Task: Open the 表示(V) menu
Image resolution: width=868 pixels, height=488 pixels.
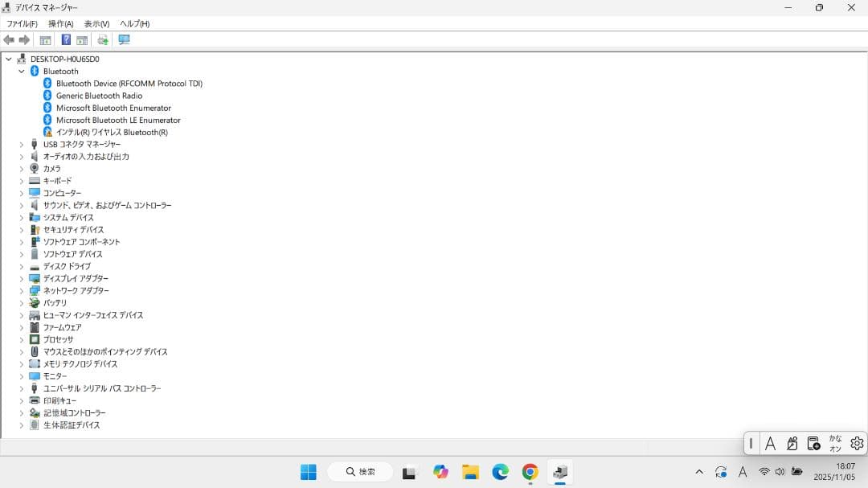Action: [96, 23]
